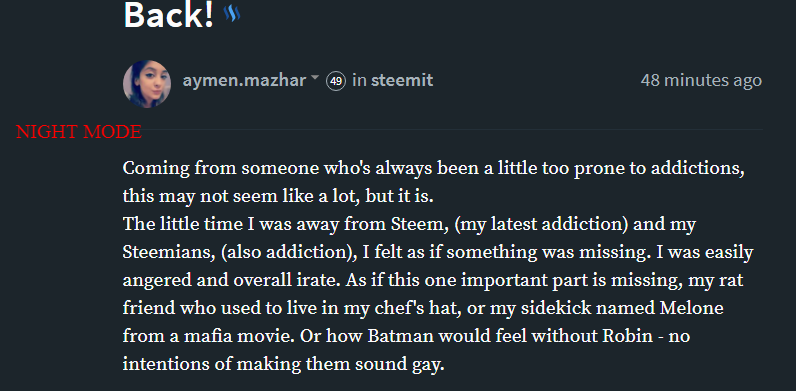Click the line starting "this may not seem"
The height and width of the screenshot is (391, 796).
(x=278, y=197)
